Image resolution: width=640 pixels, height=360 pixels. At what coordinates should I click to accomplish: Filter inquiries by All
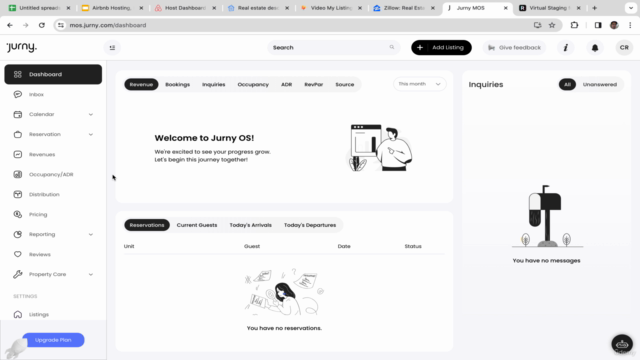point(567,84)
